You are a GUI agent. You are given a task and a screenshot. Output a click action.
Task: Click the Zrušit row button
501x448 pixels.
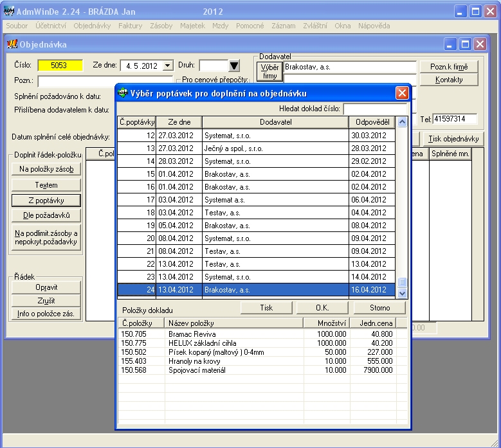coord(46,301)
